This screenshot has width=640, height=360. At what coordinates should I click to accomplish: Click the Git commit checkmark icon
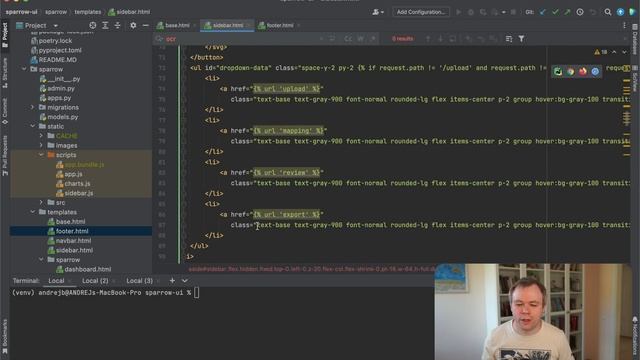555,12
